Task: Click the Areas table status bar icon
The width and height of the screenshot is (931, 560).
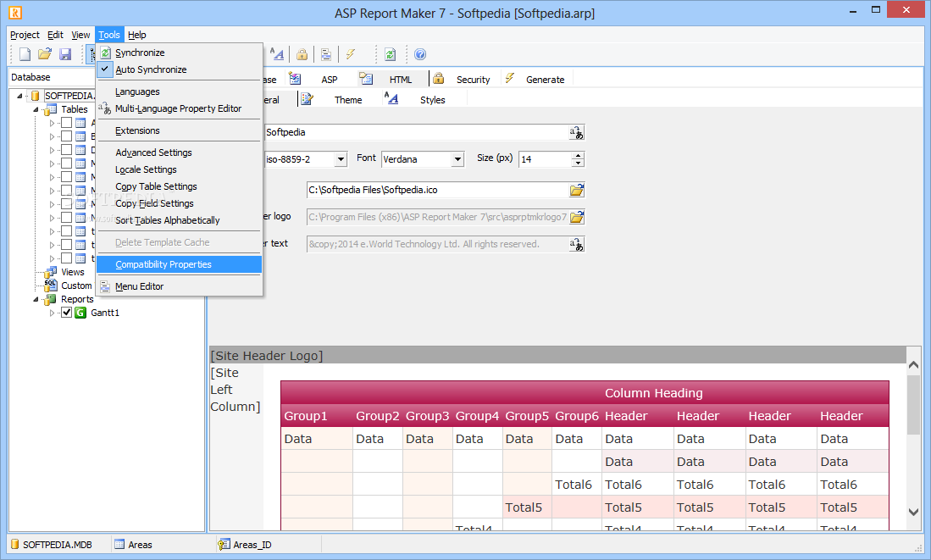Action: (119, 545)
